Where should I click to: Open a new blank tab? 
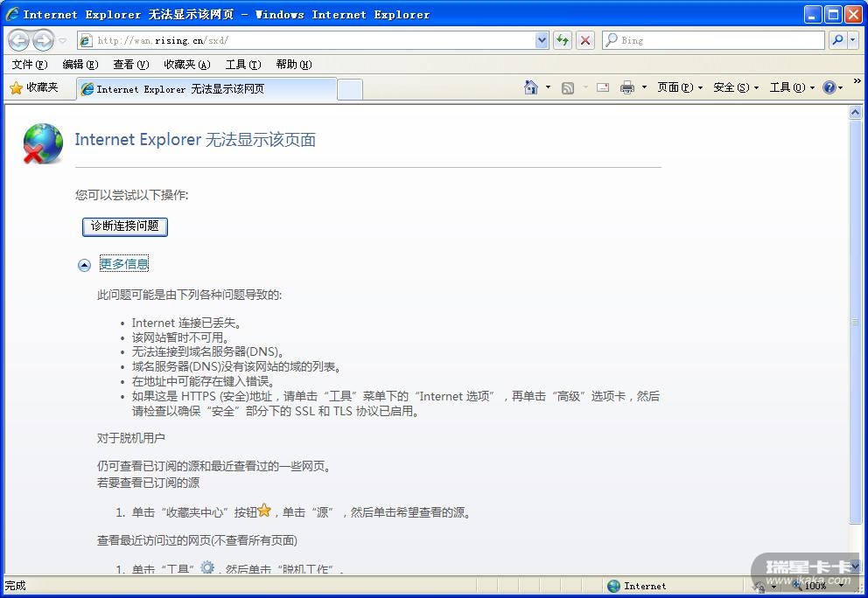pyautogui.click(x=350, y=90)
